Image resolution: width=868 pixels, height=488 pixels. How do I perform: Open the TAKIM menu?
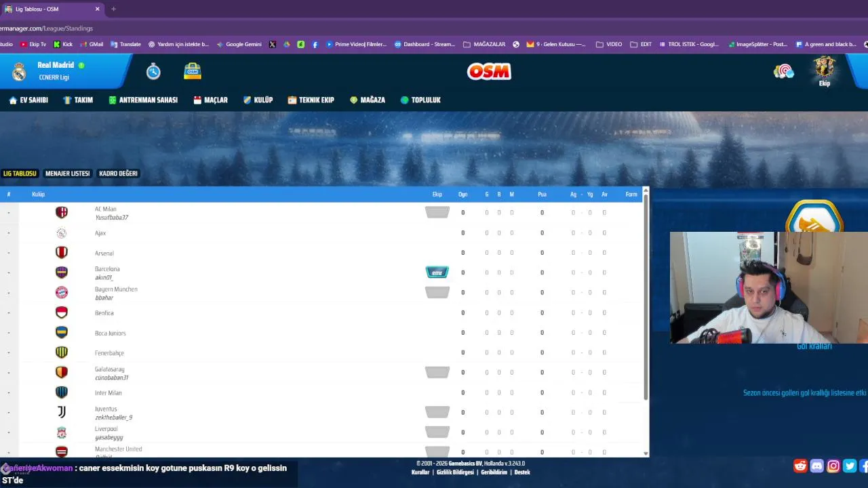78,100
